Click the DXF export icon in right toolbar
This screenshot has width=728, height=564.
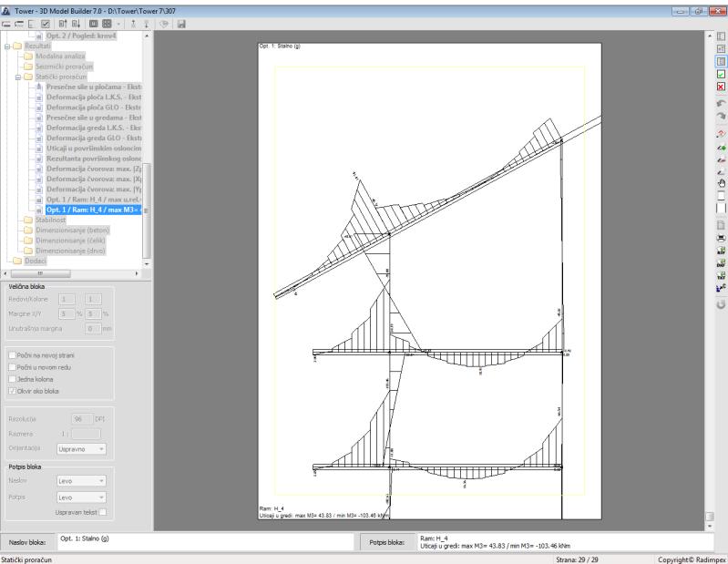tap(721, 263)
